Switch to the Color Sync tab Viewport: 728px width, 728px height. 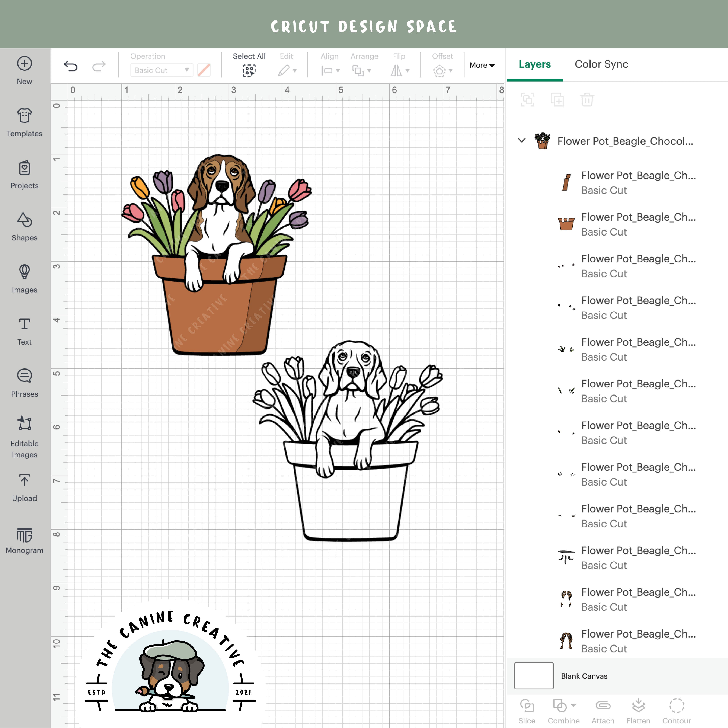click(601, 64)
